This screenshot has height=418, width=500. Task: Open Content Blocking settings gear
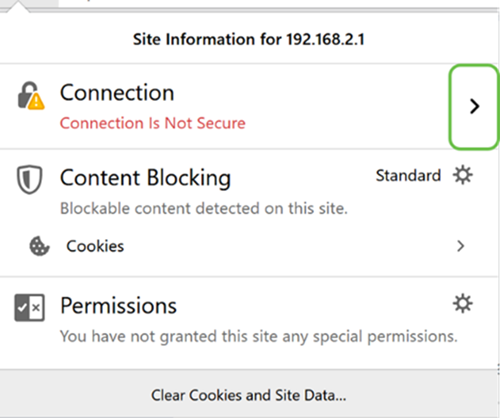click(463, 175)
